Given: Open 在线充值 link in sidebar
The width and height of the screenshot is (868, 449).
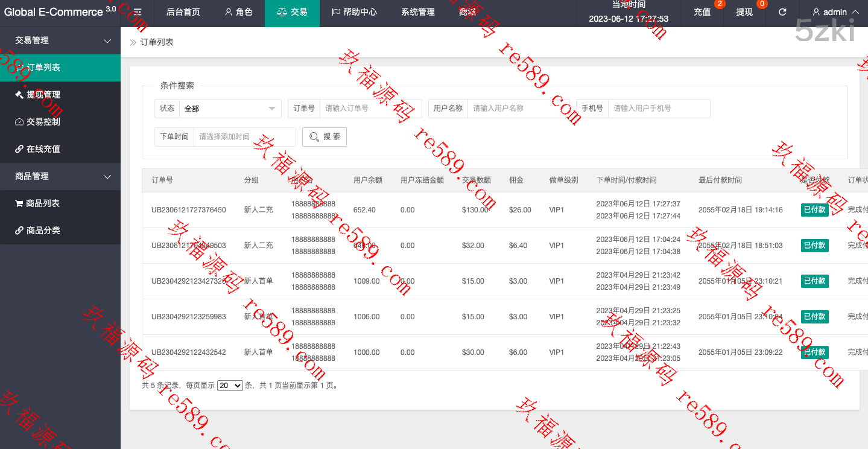Looking at the screenshot, I should coord(43,149).
